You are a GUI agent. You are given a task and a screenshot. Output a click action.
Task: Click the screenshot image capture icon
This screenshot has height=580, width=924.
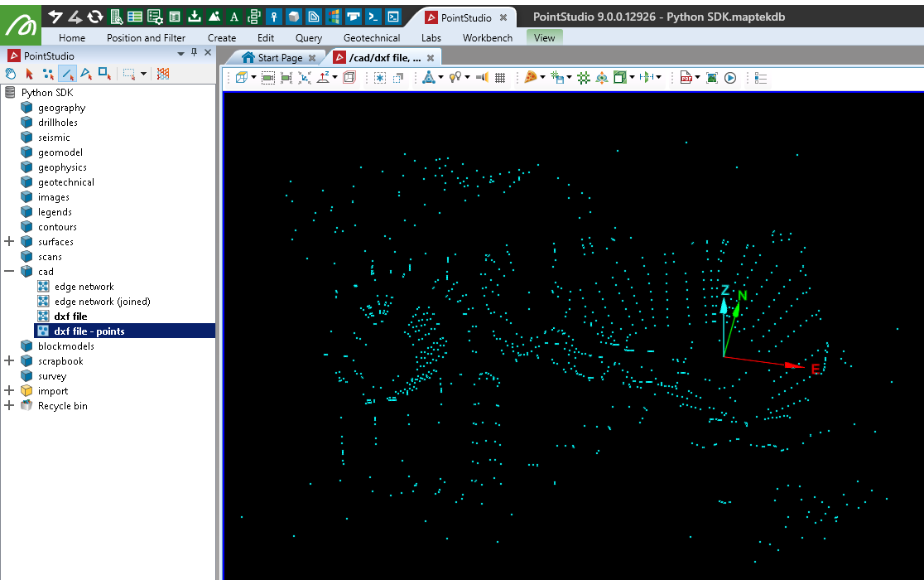[712, 78]
